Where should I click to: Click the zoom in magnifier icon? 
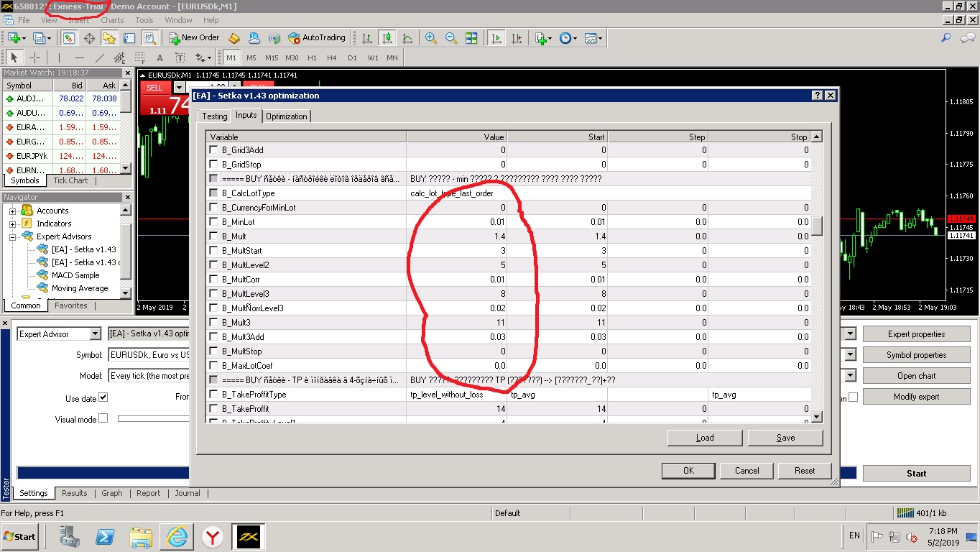[x=431, y=38]
